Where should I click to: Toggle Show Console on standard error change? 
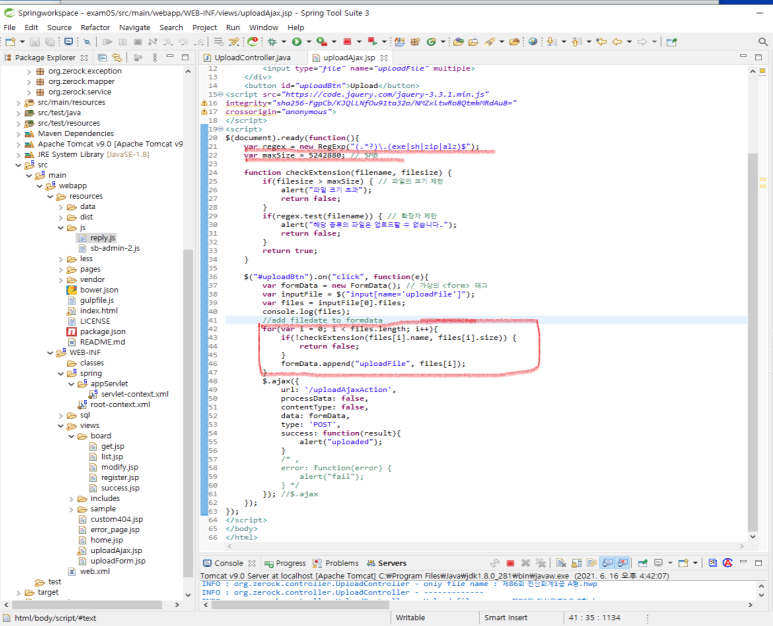click(622, 563)
